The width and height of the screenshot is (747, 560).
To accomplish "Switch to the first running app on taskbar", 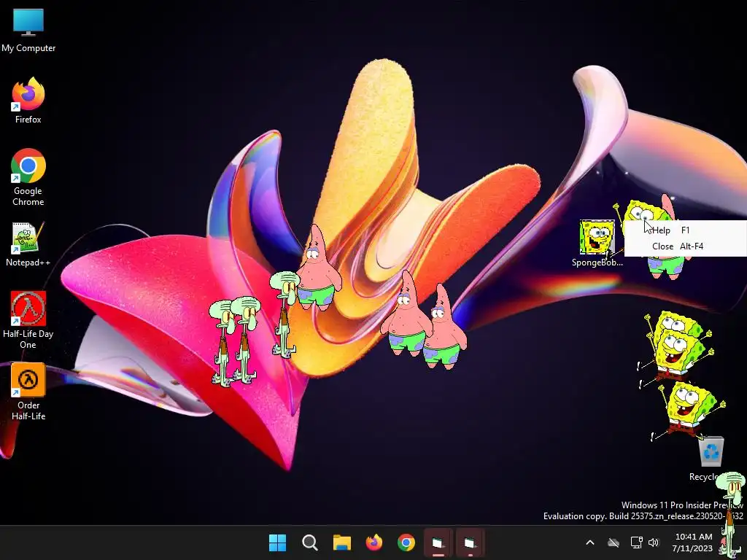I will pos(438,542).
